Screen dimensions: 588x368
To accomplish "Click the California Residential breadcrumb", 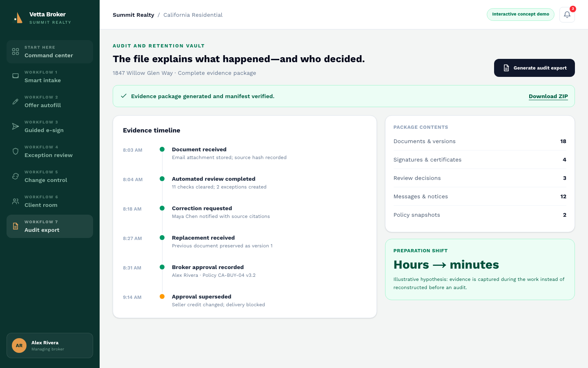I will (x=193, y=15).
